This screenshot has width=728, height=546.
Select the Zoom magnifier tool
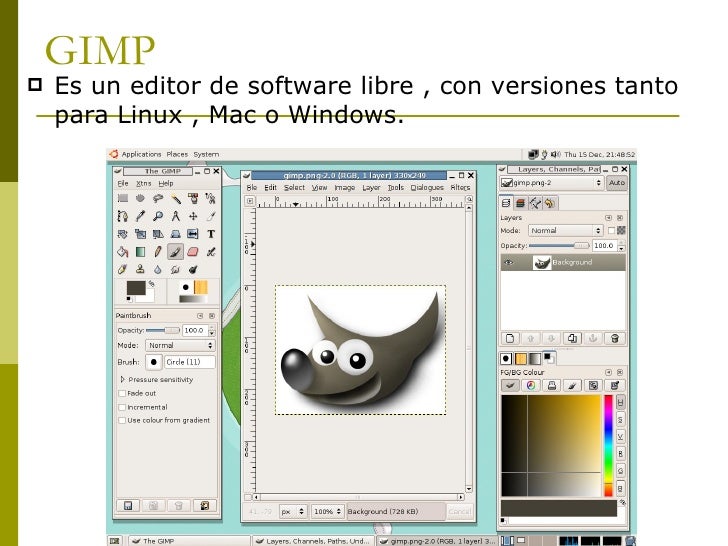158,216
